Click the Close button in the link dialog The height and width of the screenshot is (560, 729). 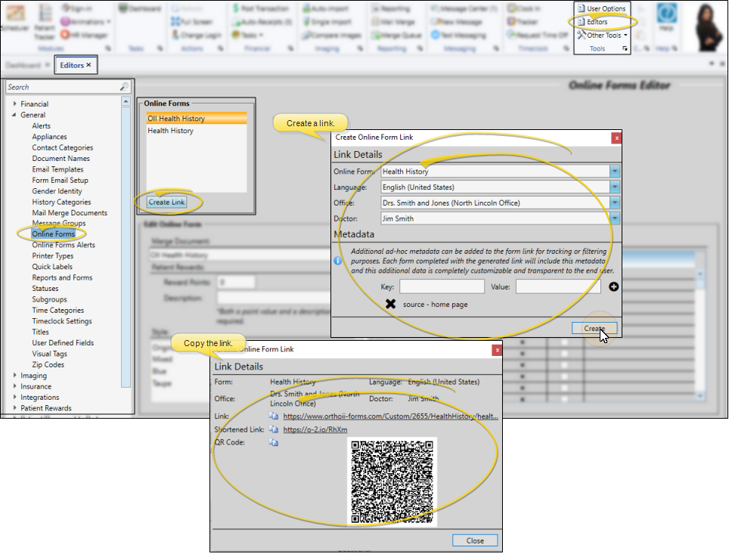click(x=475, y=540)
